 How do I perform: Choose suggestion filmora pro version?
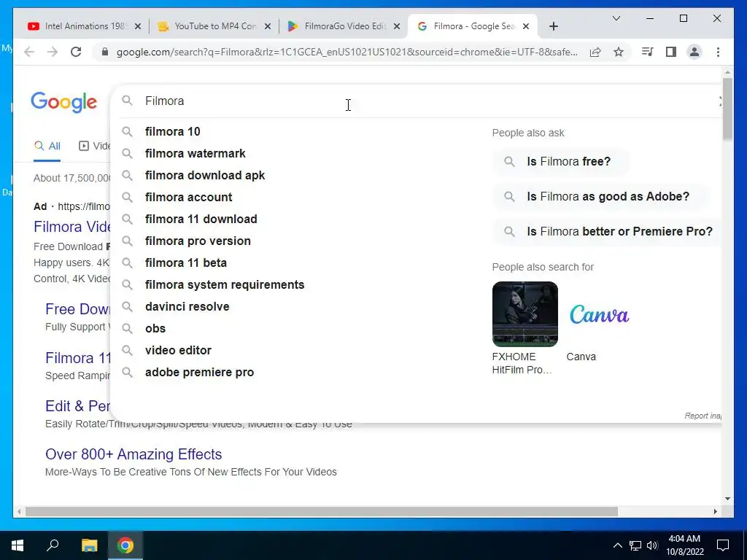click(198, 241)
